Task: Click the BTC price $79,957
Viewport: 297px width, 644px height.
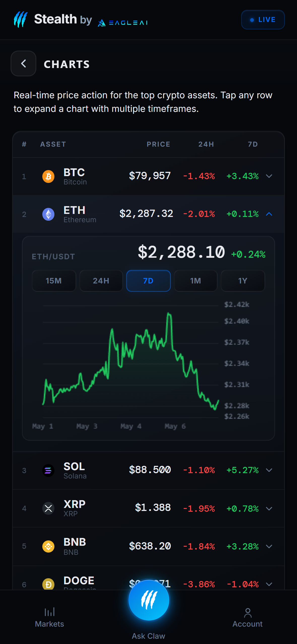Action: click(150, 176)
